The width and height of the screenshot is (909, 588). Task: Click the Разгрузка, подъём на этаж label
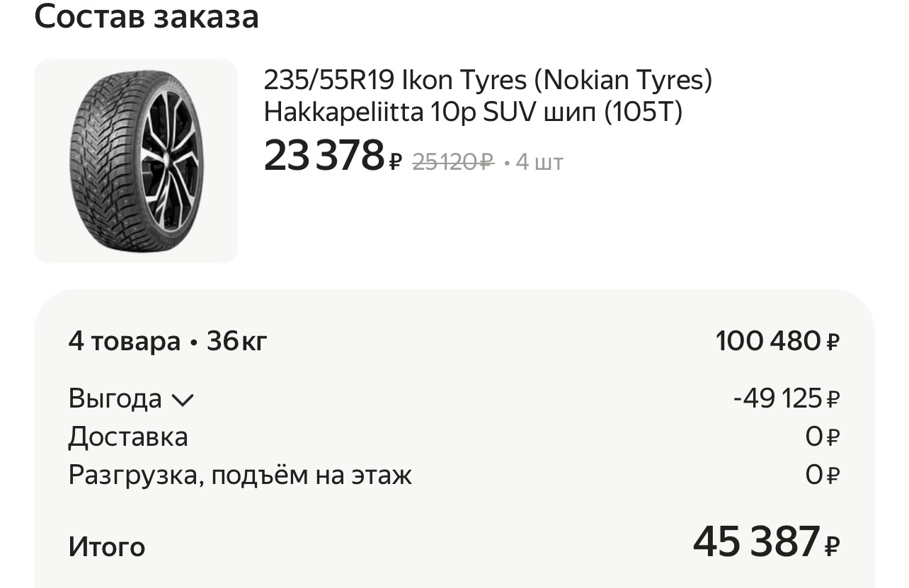pyautogui.click(x=240, y=475)
